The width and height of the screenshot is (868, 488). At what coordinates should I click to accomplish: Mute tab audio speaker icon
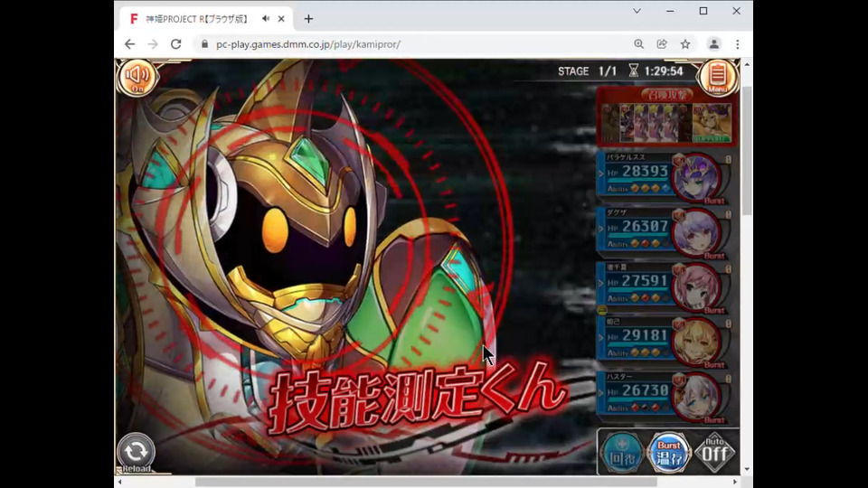click(266, 19)
